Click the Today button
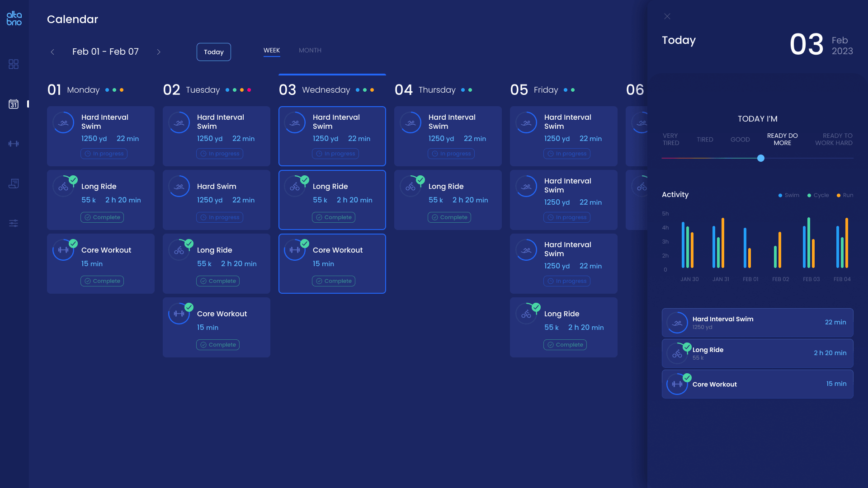Viewport: 868px width, 488px height. [214, 52]
